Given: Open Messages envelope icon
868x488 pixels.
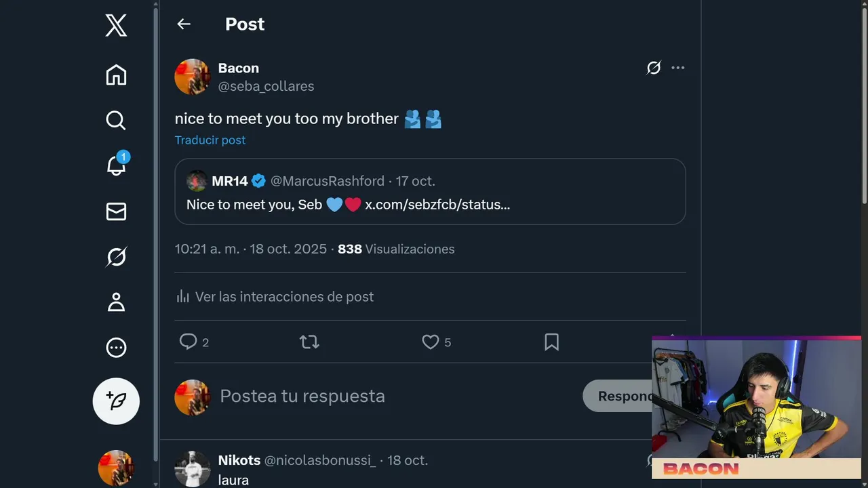Looking at the screenshot, I should tap(116, 211).
